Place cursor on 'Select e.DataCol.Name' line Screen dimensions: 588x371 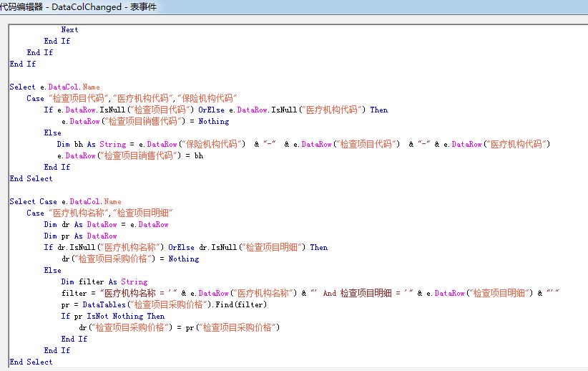55,87
